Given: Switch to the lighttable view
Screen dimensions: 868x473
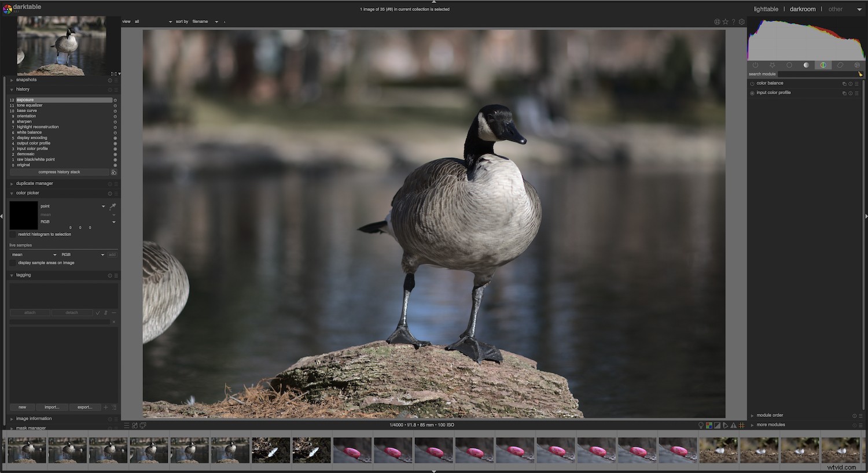Looking at the screenshot, I should [766, 9].
